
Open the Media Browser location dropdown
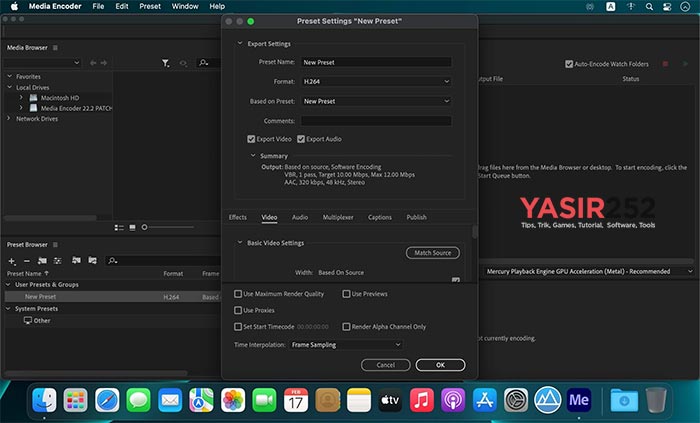coord(42,63)
